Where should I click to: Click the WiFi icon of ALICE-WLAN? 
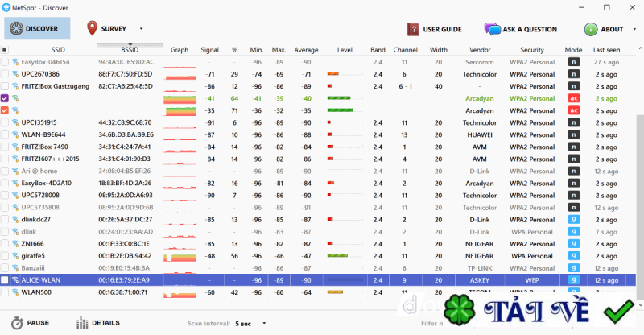[x=15, y=280]
